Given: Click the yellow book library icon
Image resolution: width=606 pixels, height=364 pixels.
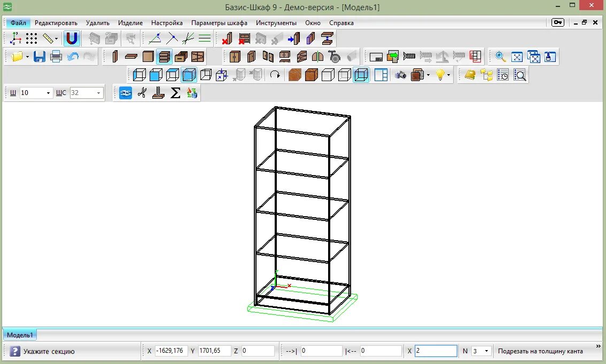Looking at the screenshot, I should pyautogui.click(x=470, y=75).
